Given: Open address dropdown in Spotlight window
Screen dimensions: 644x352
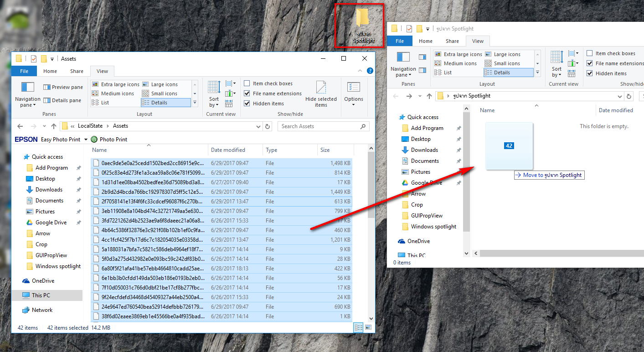Looking at the screenshot, I should tap(620, 96).
